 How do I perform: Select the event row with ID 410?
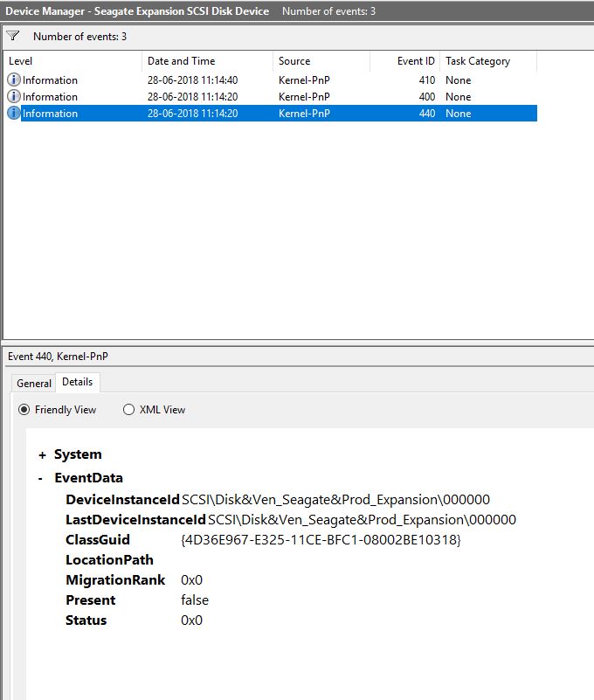[x=271, y=80]
